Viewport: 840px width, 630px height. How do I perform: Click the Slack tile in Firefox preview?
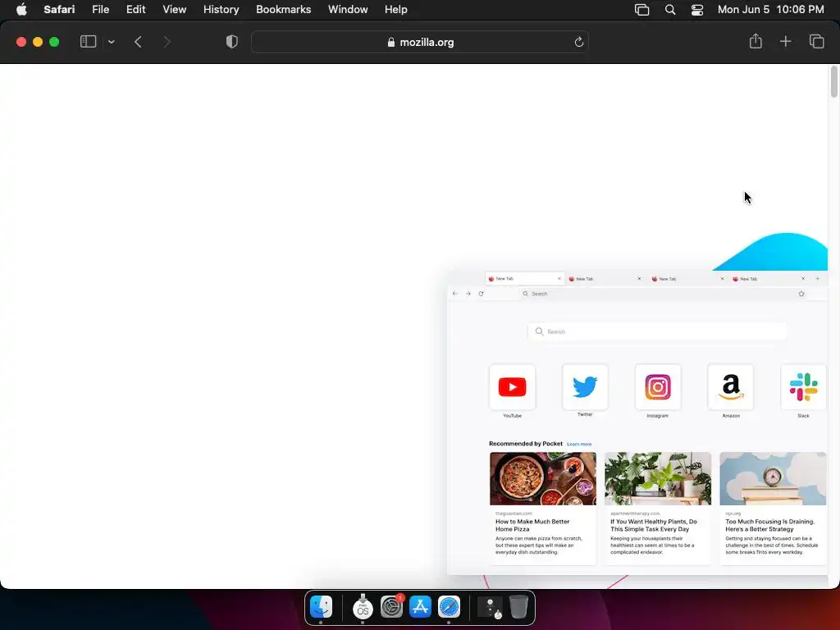coord(804,387)
